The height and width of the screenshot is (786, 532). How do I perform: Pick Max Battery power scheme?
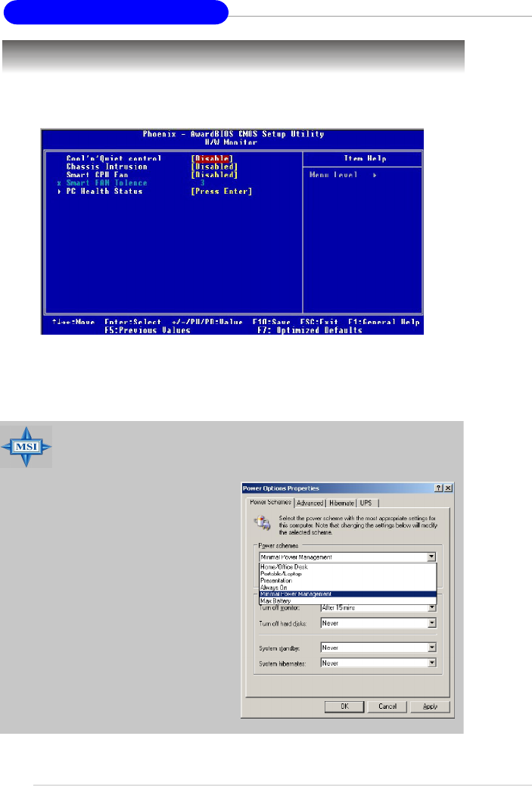tap(347, 600)
